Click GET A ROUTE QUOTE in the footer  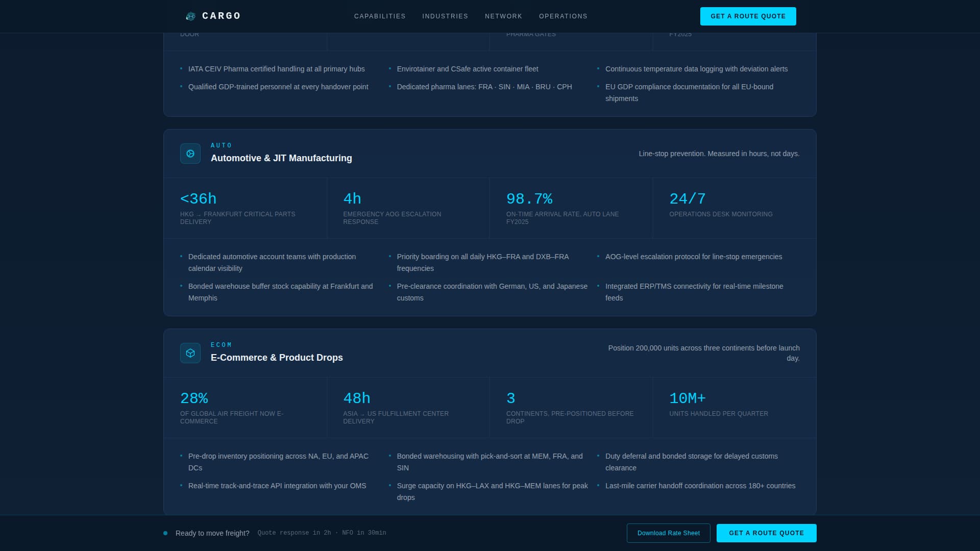766,533
